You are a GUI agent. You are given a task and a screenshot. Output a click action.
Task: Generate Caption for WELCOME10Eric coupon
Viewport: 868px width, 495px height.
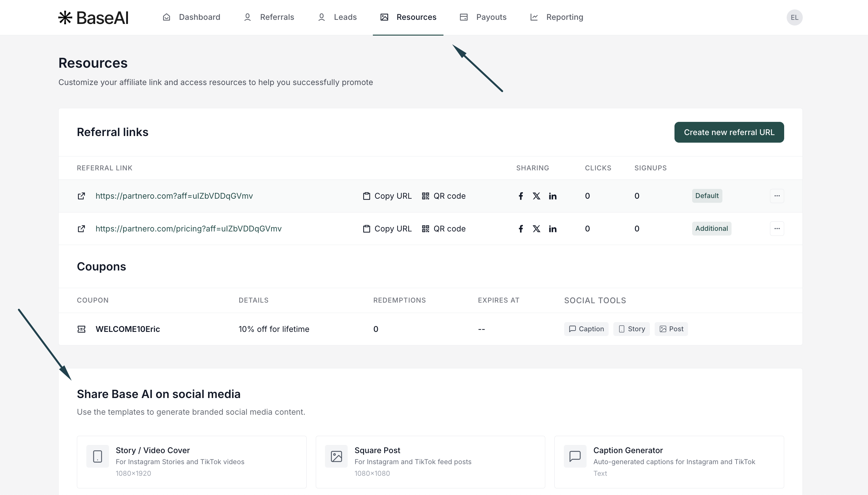[586, 329]
